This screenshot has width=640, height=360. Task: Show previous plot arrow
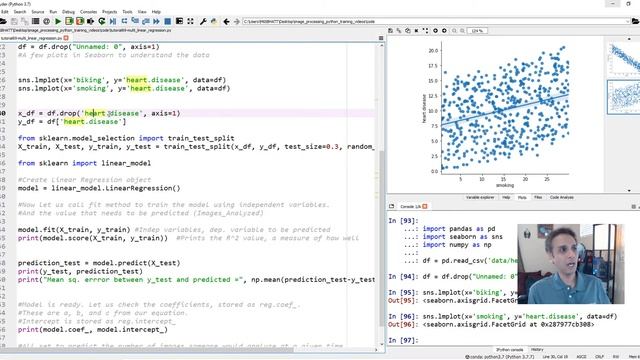coord(436,31)
